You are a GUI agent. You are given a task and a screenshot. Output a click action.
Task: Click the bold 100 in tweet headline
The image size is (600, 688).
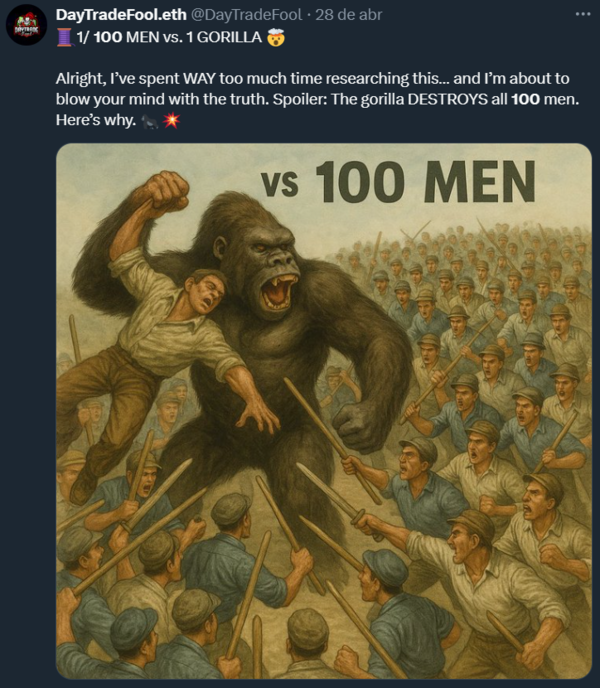pos(108,37)
